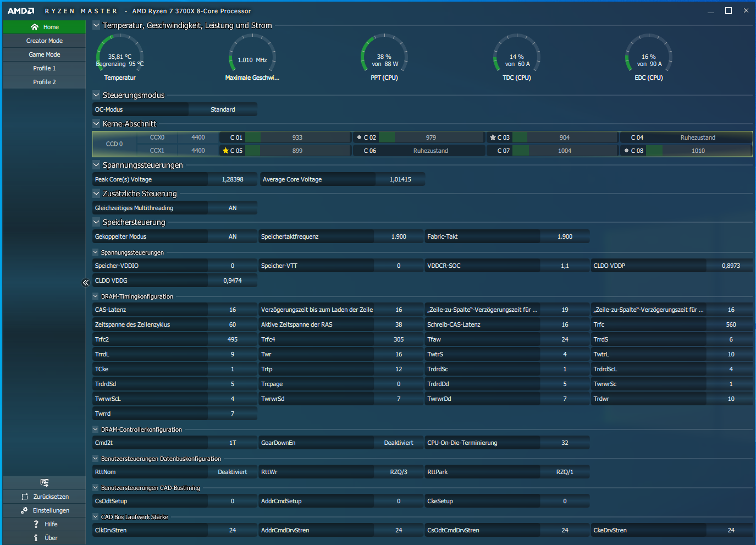Collapse the sidebar with double-arrow icon
Image resolution: width=756 pixels, height=545 pixels.
point(86,283)
